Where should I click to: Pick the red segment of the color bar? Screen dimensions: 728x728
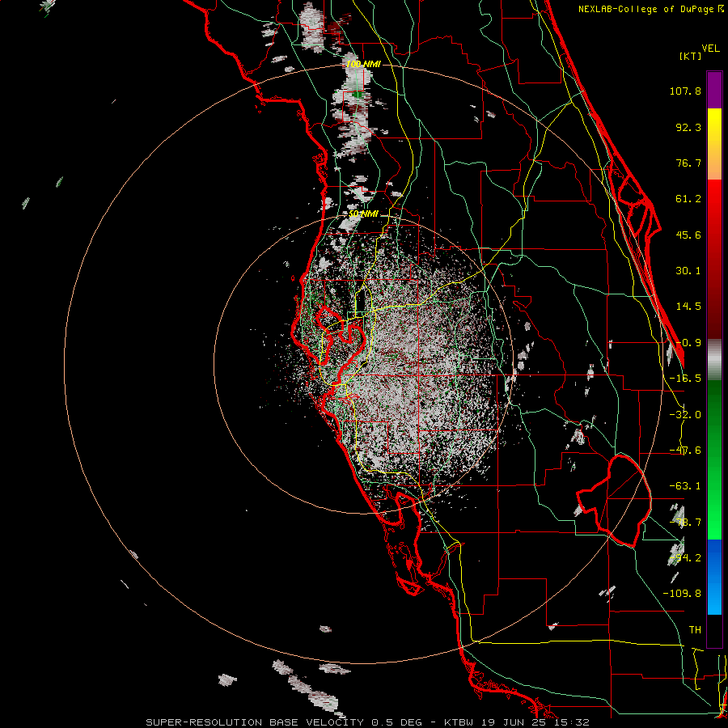[714, 259]
